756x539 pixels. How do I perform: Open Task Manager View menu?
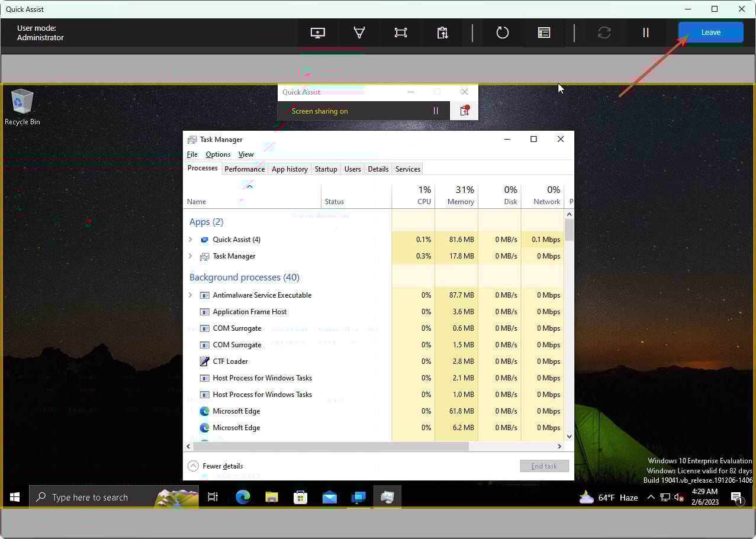tap(246, 154)
